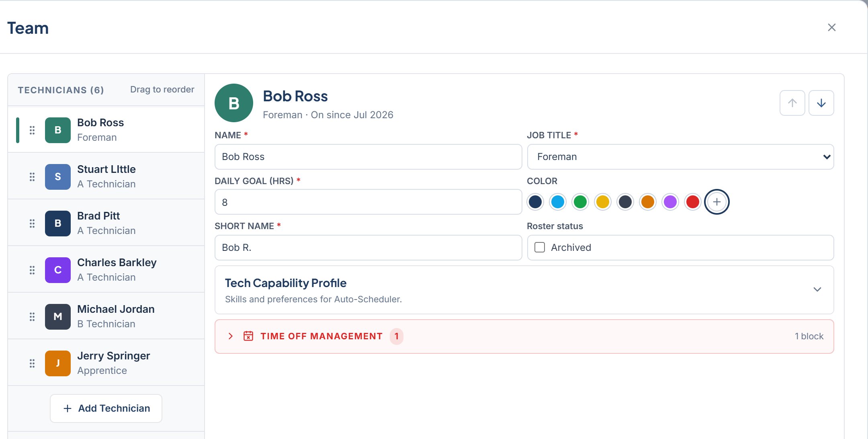
Task: Choose the dark slate color swatch
Action: tap(625, 202)
